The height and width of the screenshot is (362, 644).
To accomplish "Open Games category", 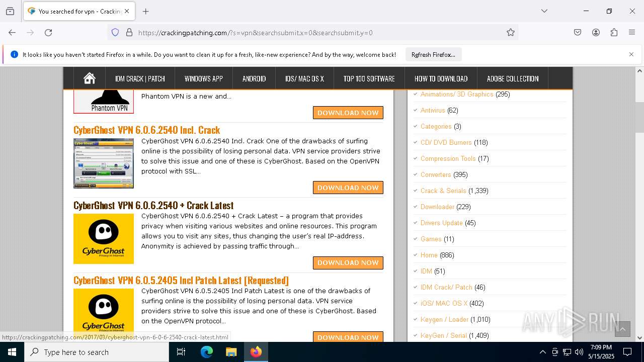I will pos(431,239).
